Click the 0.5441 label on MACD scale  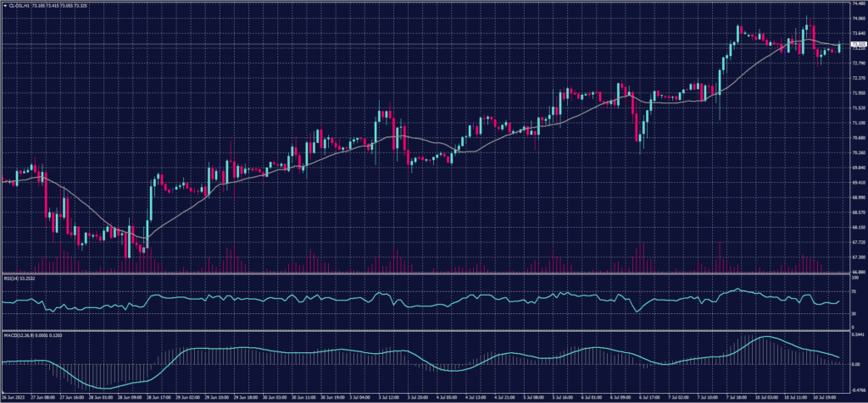click(x=856, y=335)
